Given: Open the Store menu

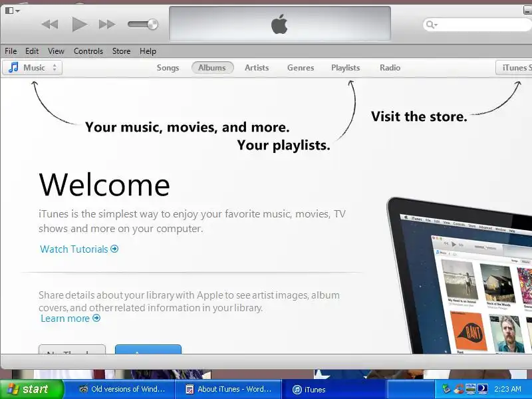Looking at the screenshot, I should [x=121, y=51].
